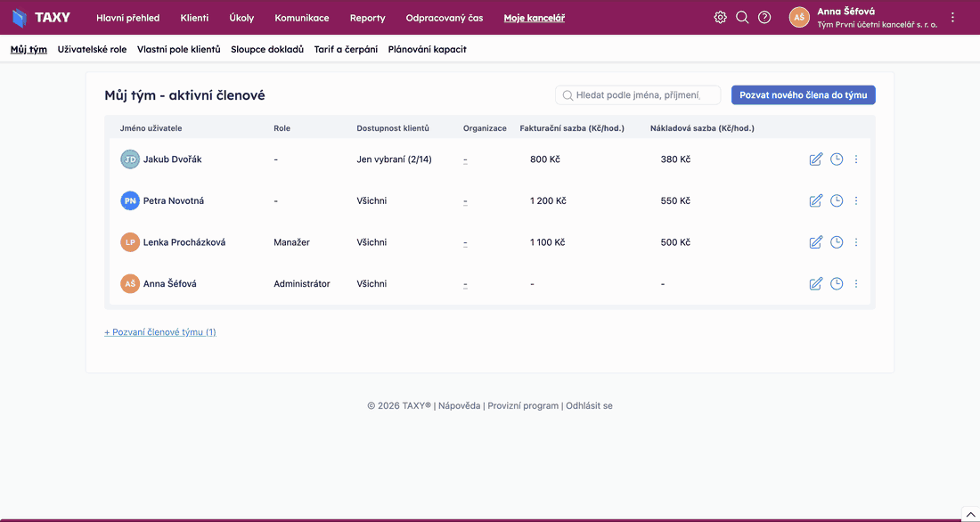
Task: Click the TAXY logo icon
Action: click(20, 18)
